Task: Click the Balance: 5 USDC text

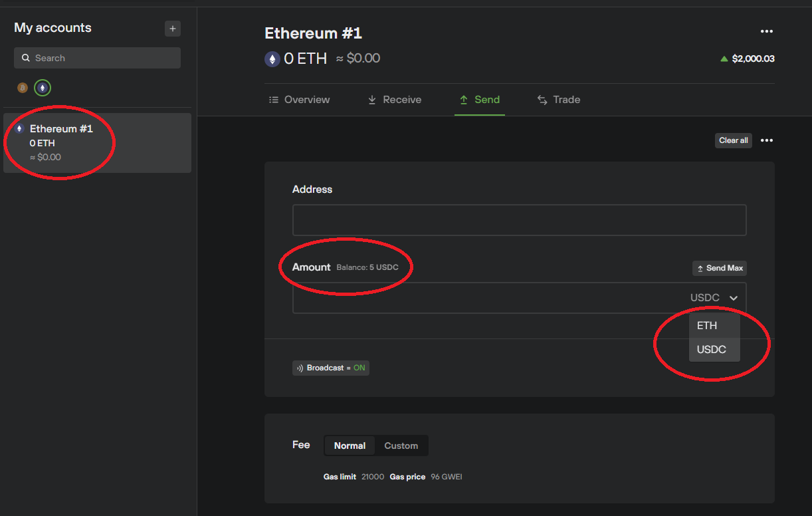Action: point(367,267)
